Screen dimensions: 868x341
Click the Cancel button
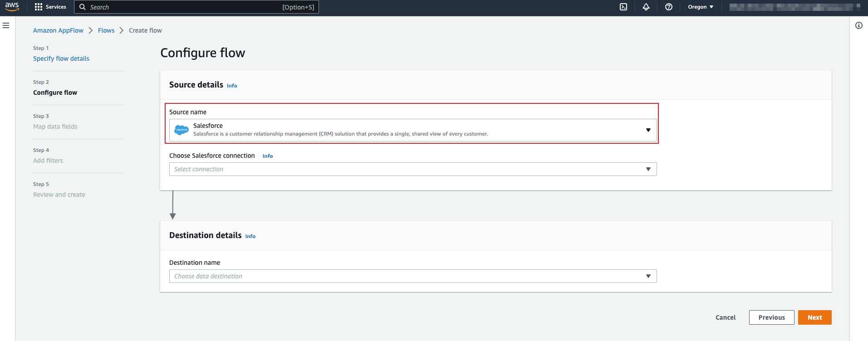(726, 317)
